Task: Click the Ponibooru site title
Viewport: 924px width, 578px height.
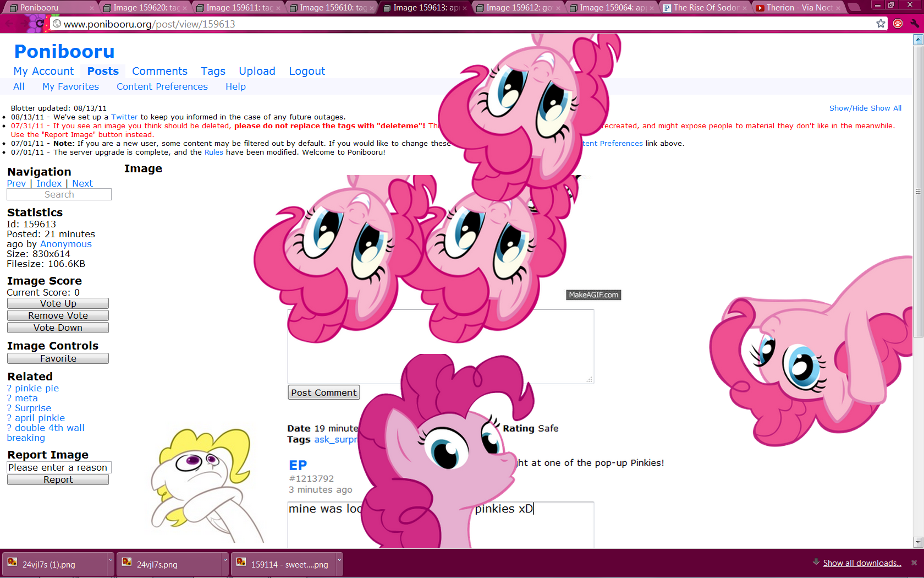Action: pyautogui.click(x=64, y=52)
